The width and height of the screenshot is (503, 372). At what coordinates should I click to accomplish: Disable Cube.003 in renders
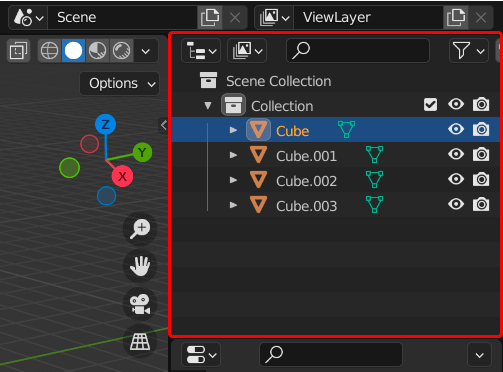481,204
